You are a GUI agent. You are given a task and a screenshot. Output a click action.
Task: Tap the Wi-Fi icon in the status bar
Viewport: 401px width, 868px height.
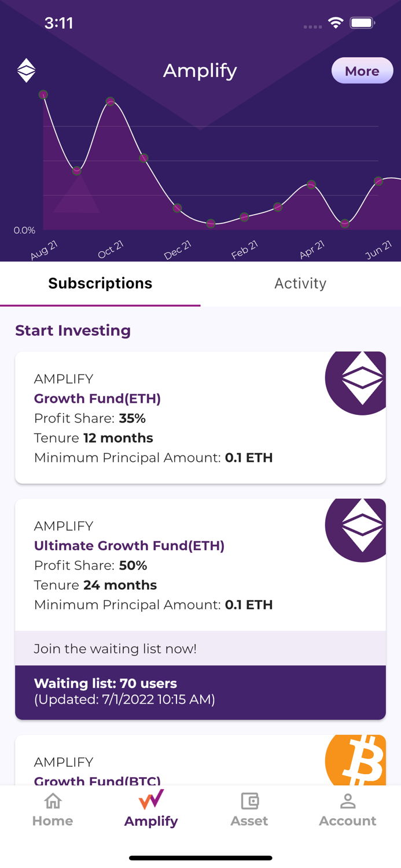coord(337,23)
